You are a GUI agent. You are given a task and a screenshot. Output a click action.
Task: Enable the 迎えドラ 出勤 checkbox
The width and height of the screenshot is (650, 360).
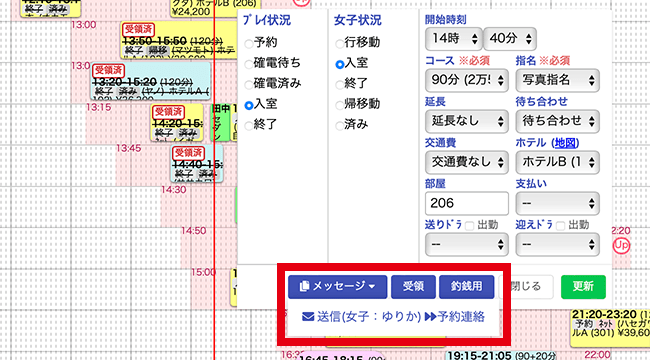[x=560, y=226]
